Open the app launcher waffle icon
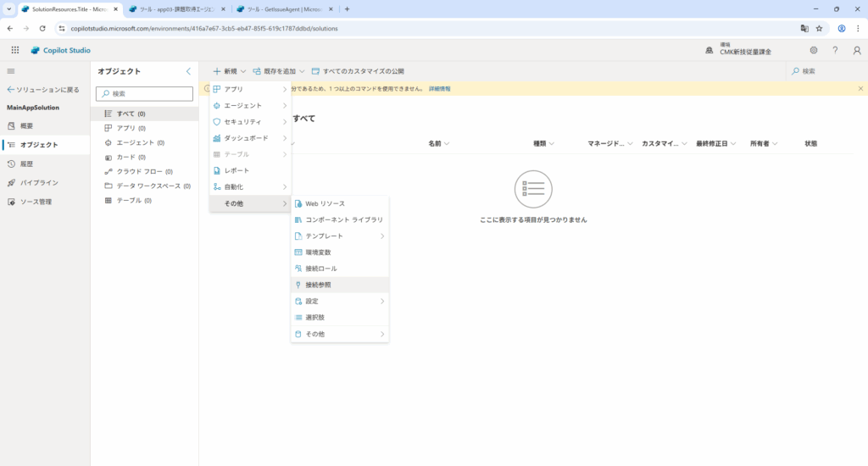The height and width of the screenshot is (466, 868). [x=15, y=50]
